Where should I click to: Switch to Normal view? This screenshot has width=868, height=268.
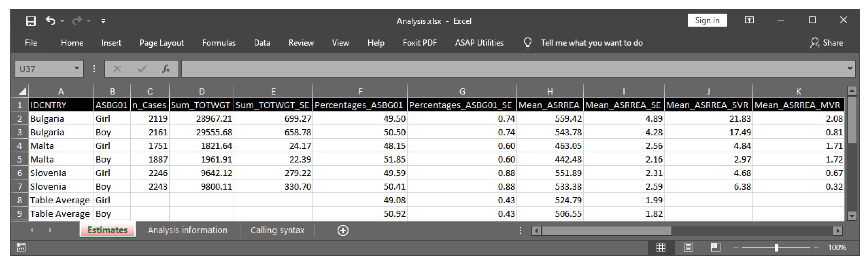pyautogui.click(x=661, y=248)
